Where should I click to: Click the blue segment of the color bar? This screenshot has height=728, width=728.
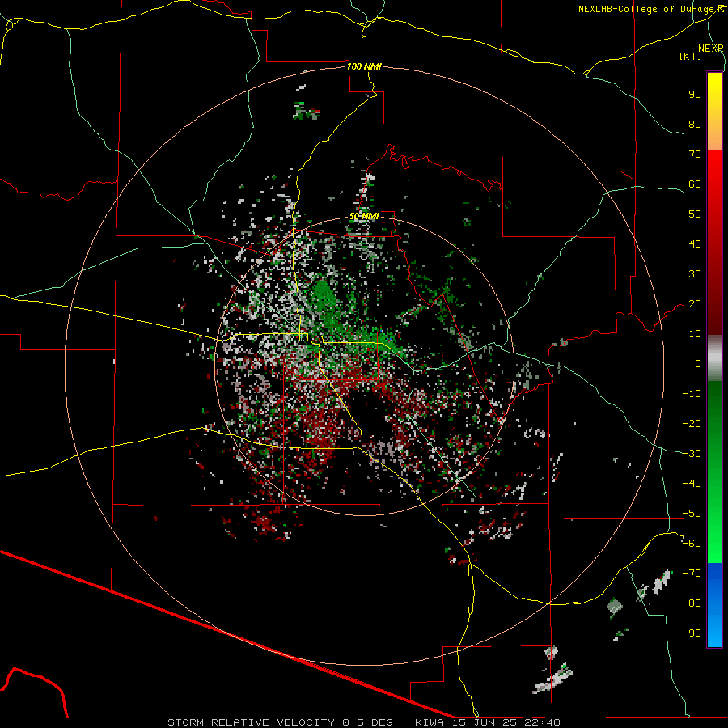714,604
